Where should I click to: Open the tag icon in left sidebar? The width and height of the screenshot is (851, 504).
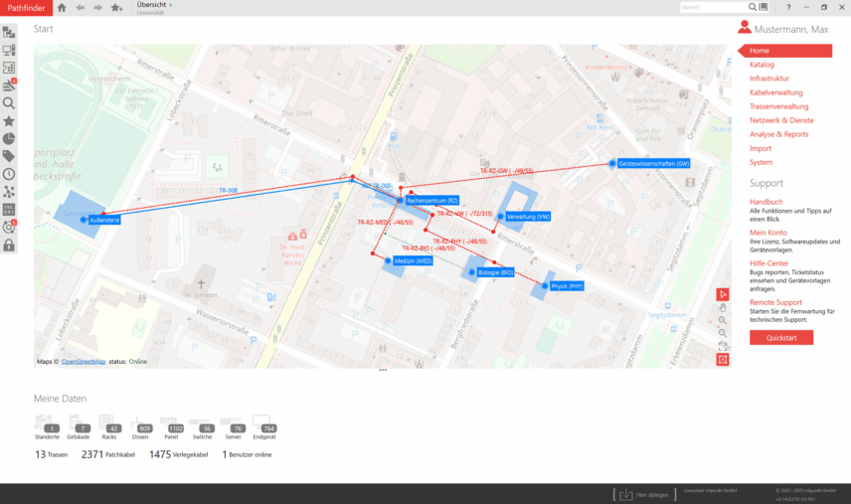pos(9,156)
